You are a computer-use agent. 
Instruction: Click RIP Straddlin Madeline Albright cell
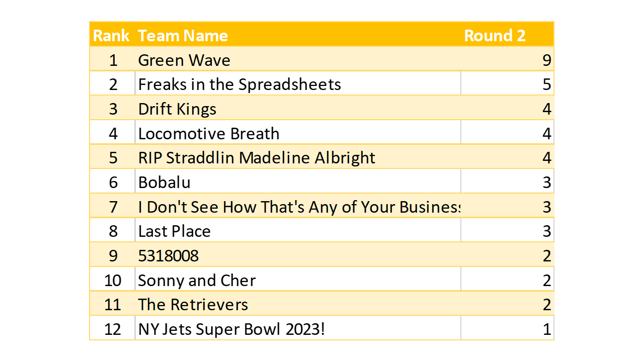click(257, 158)
